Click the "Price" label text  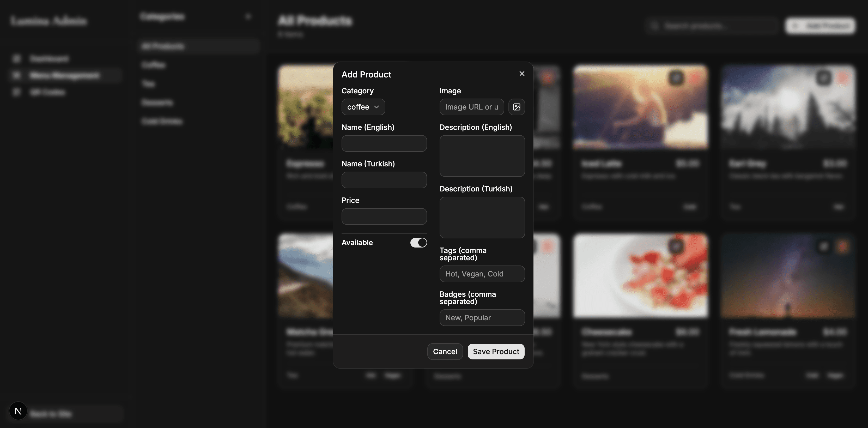point(350,200)
